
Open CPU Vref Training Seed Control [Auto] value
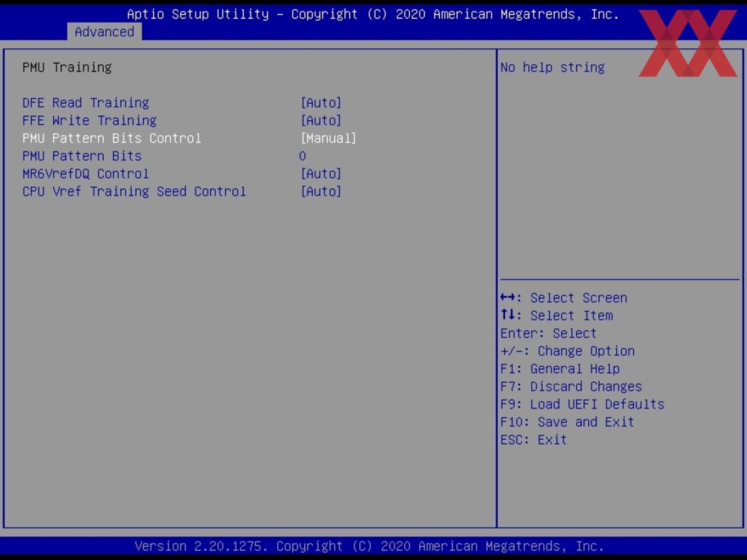(321, 191)
